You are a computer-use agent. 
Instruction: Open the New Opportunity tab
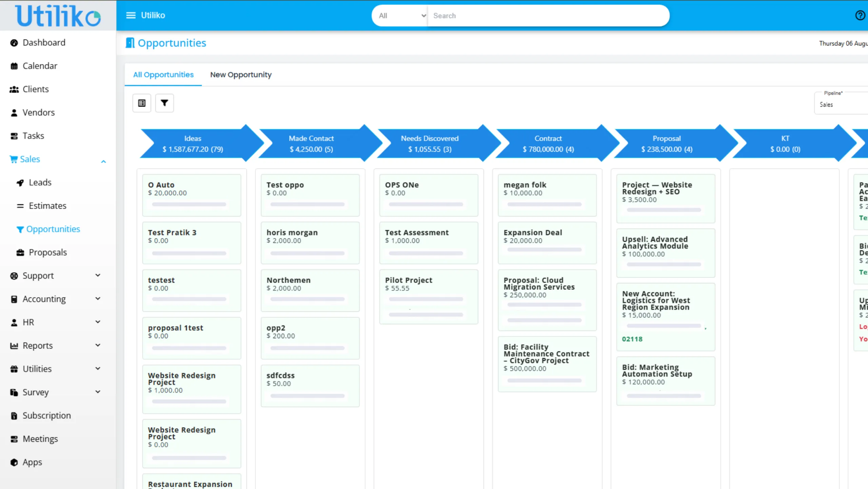pos(241,75)
